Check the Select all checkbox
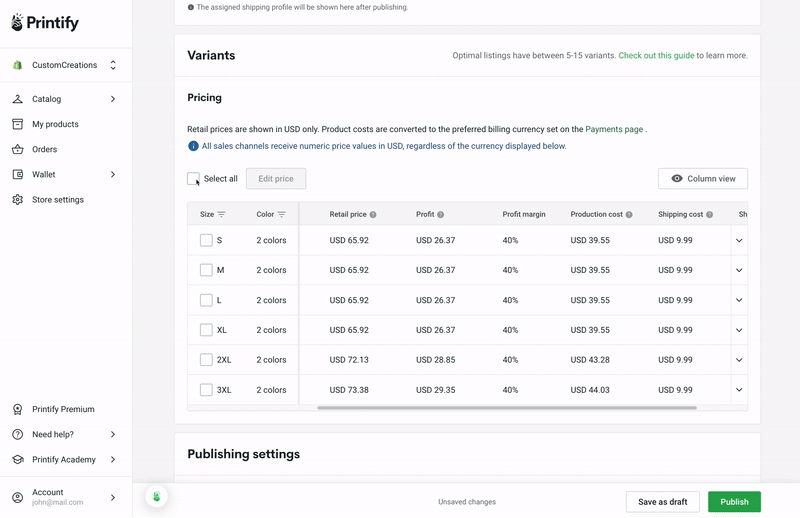The image size is (800, 518). point(193,179)
